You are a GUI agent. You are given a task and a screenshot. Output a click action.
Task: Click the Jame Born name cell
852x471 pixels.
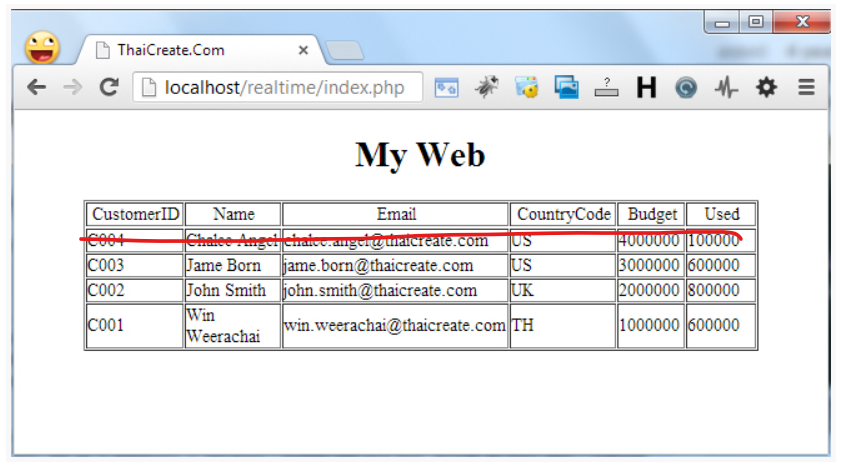(x=233, y=266)
